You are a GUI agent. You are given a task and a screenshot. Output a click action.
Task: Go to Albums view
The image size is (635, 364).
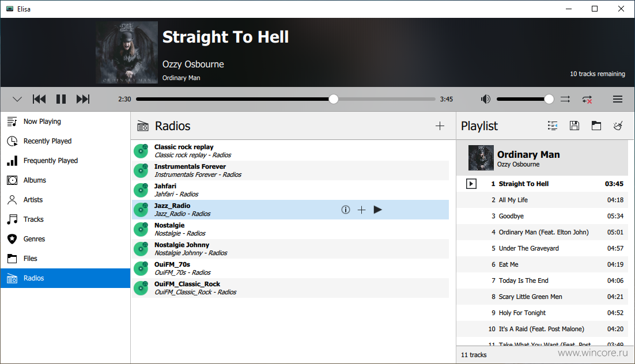point(65,180)
